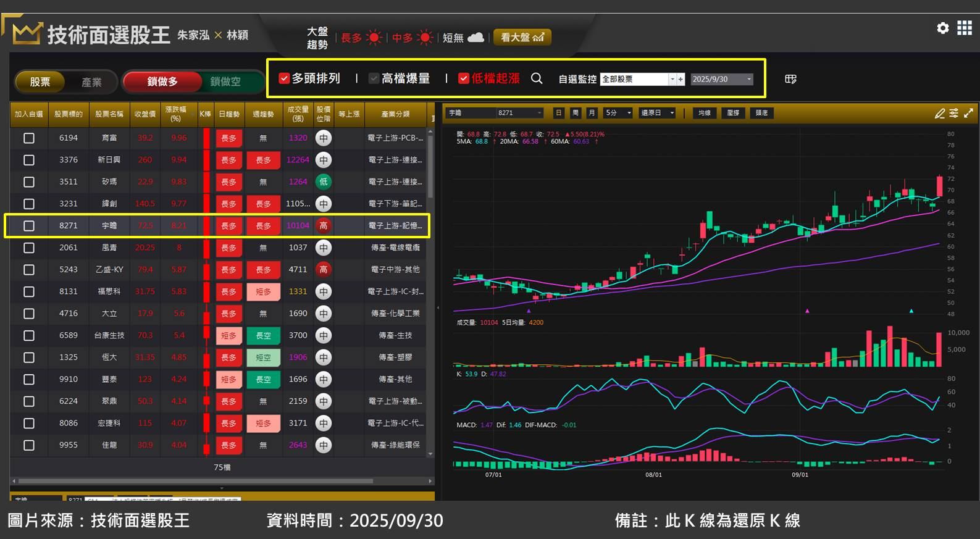
Task: Open the apps grid menu icon
Action: tap(964, 28)
